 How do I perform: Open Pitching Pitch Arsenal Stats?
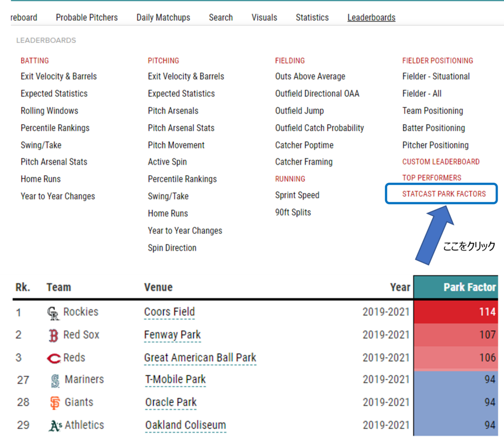(181, 128)
